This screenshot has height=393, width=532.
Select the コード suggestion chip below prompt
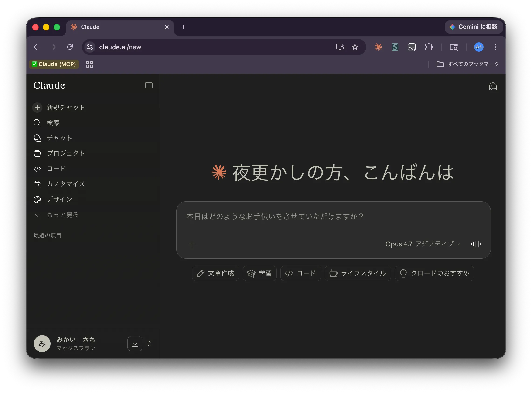click(x=300, y=273)
